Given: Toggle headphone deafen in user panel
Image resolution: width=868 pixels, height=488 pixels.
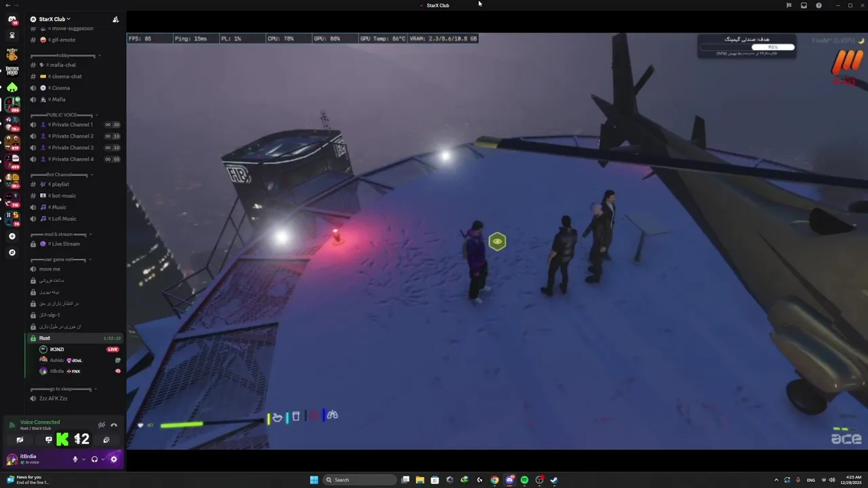Looking at the screenshot, I should click(x=94, y=460).
